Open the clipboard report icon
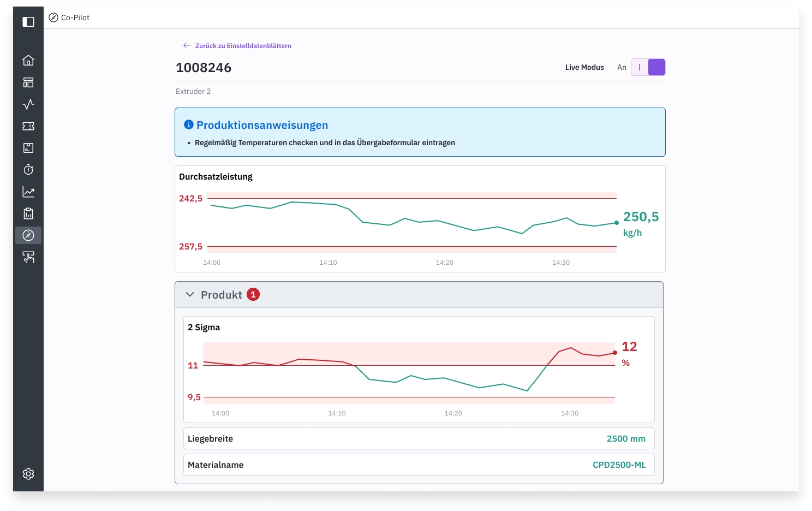The image size is (812, 511). pyautogui.click(x=28, y=213)
